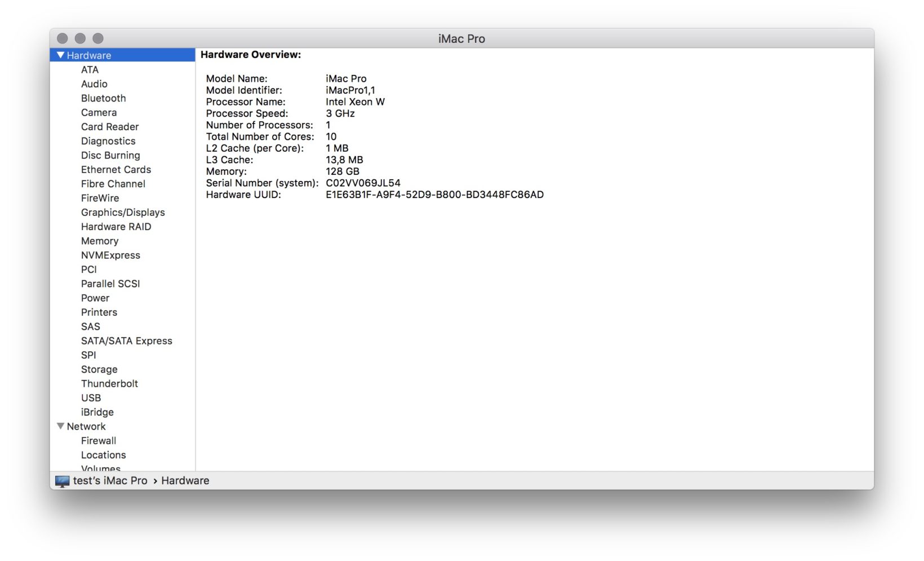Click "test's iMac Pro" in path bar

(x=110, y=481)
